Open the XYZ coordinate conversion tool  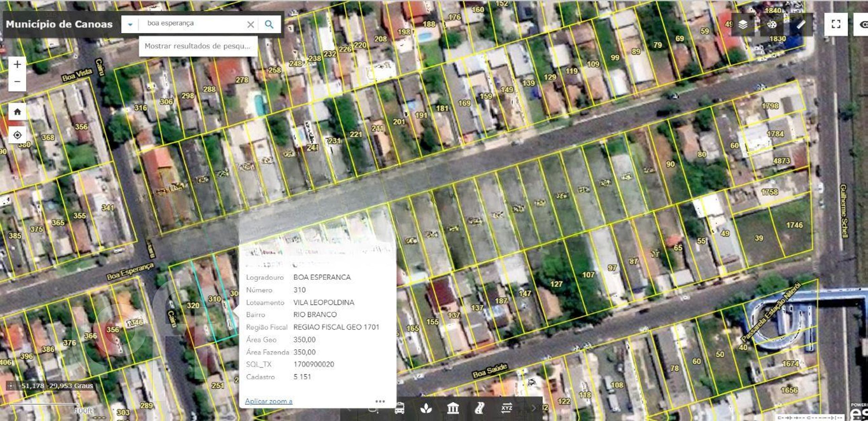point(506,408)
